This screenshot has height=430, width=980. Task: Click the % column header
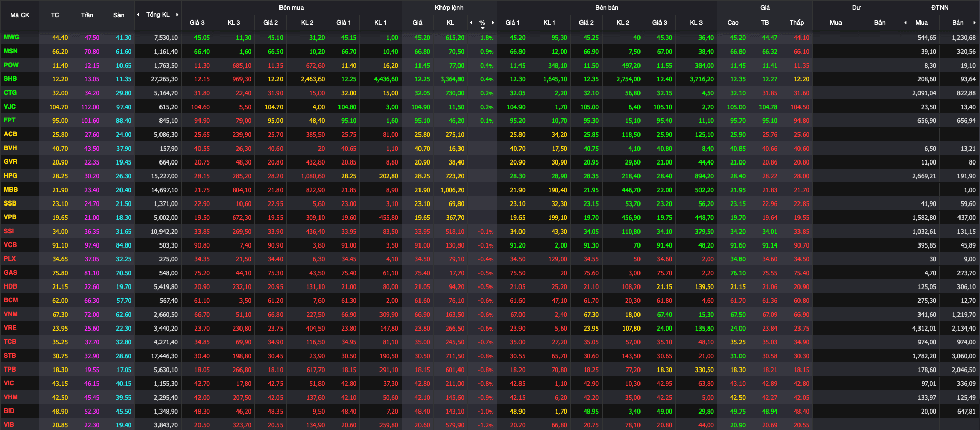click(482, 23)
